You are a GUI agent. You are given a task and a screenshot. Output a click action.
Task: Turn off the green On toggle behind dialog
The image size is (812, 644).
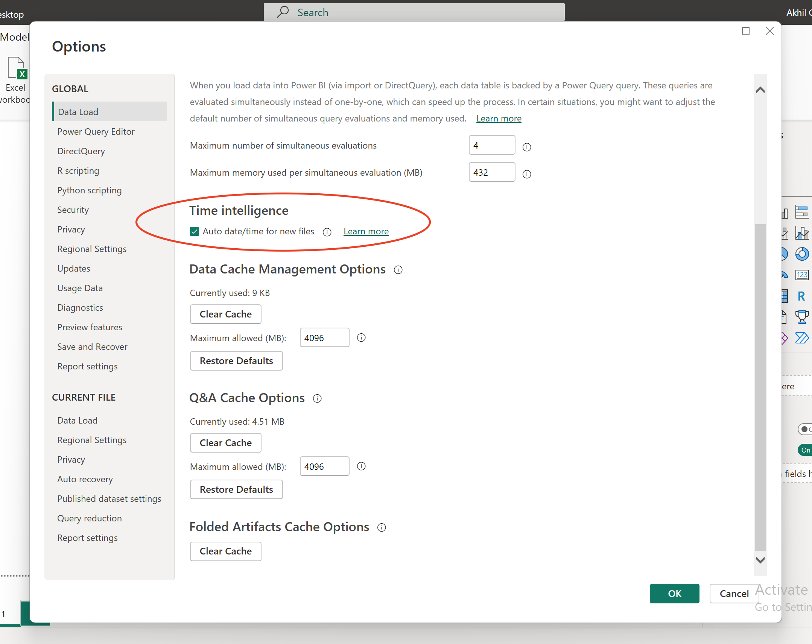tap(805, 450)
